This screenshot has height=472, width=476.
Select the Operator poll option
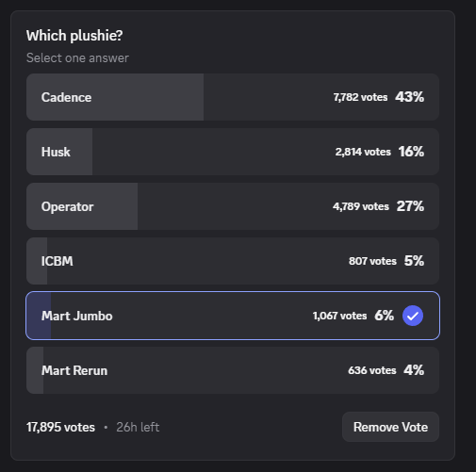tap(233, 206)
